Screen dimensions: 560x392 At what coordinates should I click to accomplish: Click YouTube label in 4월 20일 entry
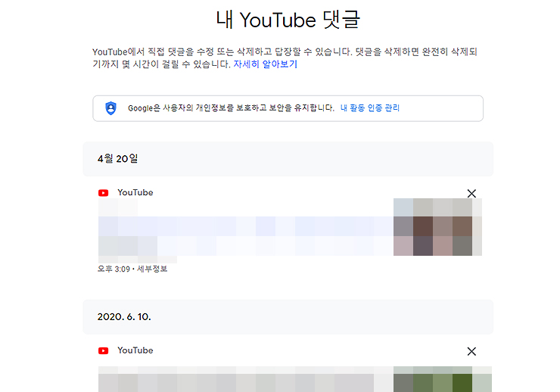pyautogui.click(x=135, y=192)
